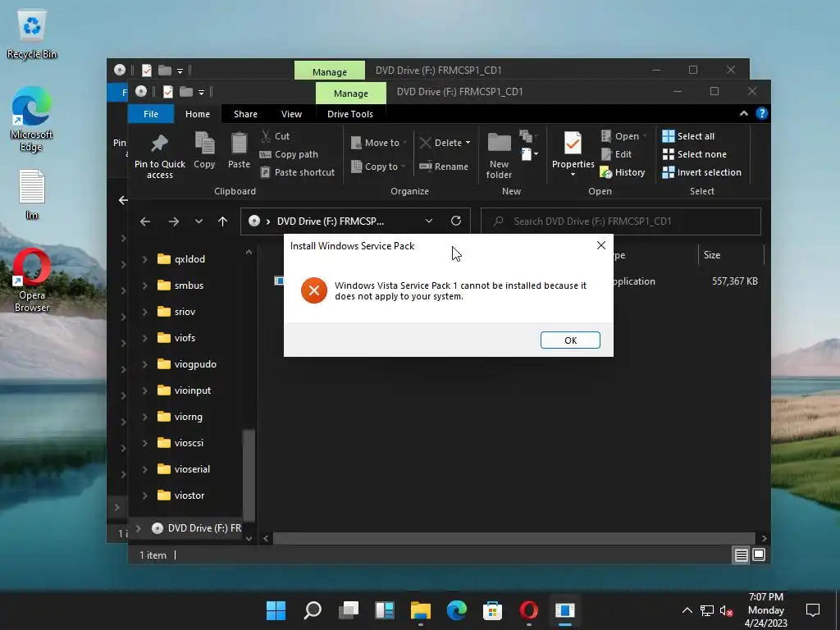Open Opera Browser from the taskbar

click(x=529, y=610)
